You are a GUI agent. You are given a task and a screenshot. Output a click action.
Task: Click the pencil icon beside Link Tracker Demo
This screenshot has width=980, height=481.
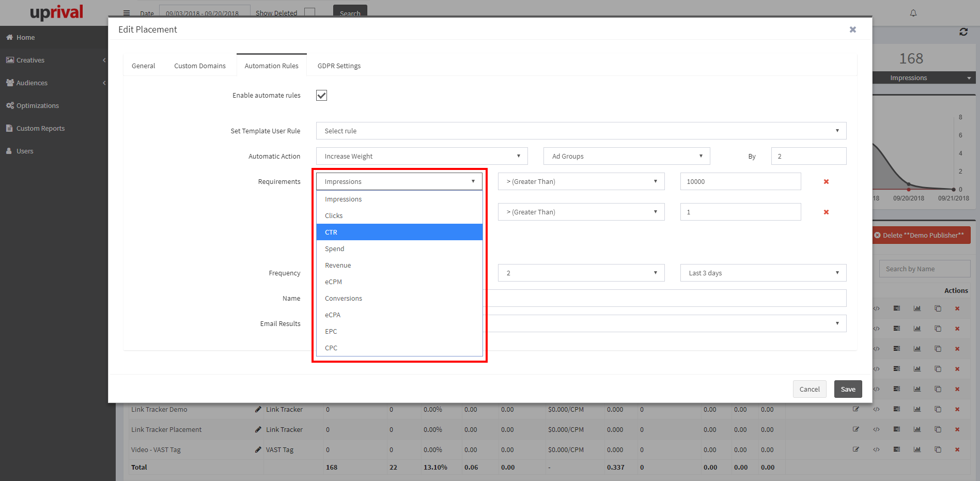click(258, 409)
